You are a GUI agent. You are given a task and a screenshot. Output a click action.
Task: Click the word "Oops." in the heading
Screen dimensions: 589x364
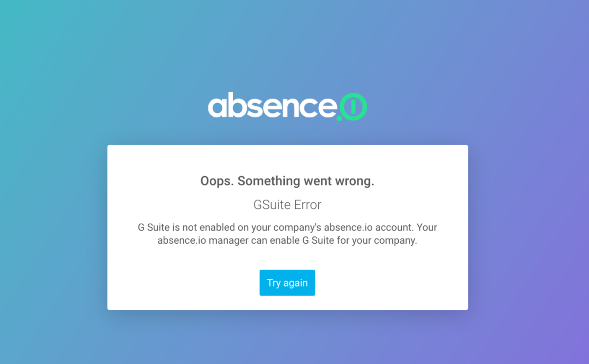click(x=217, y=181)
